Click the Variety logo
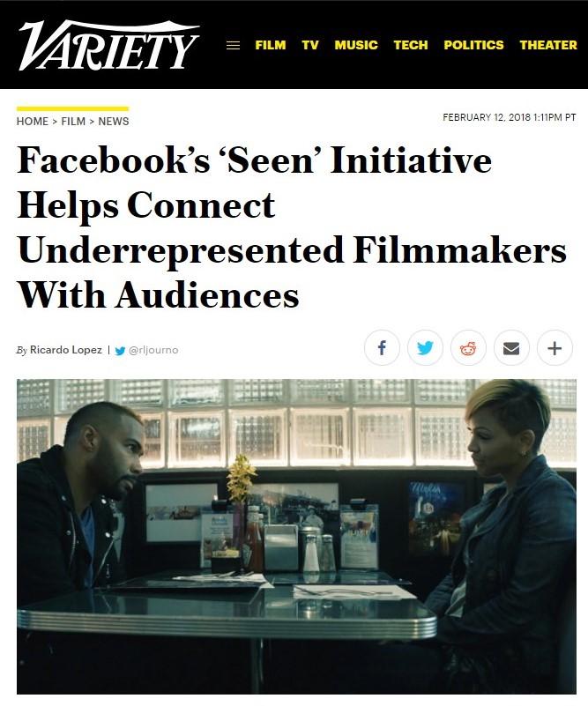The image size is (588, 706). [108, 45]
